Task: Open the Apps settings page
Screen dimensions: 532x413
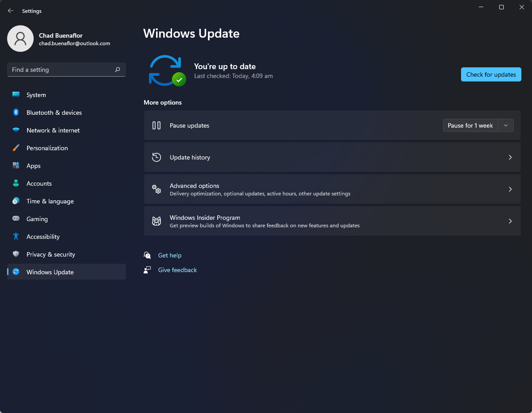Action: tap(66, 166)
